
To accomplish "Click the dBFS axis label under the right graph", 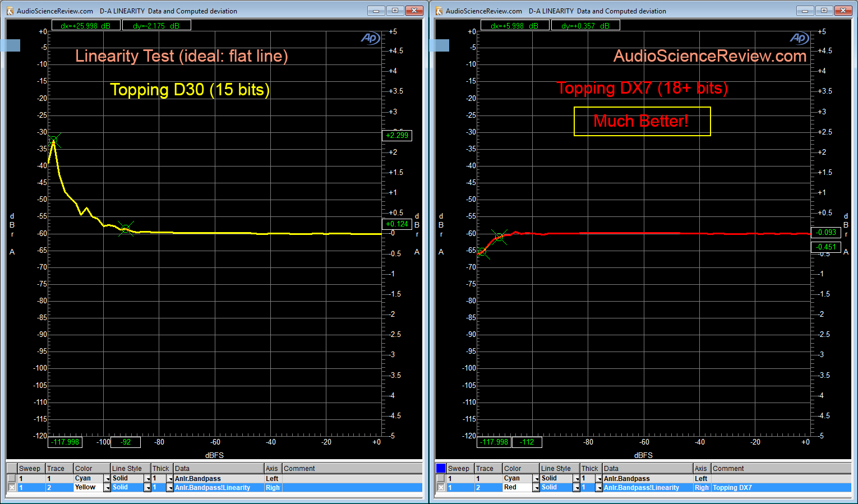I will coord(643,455).
